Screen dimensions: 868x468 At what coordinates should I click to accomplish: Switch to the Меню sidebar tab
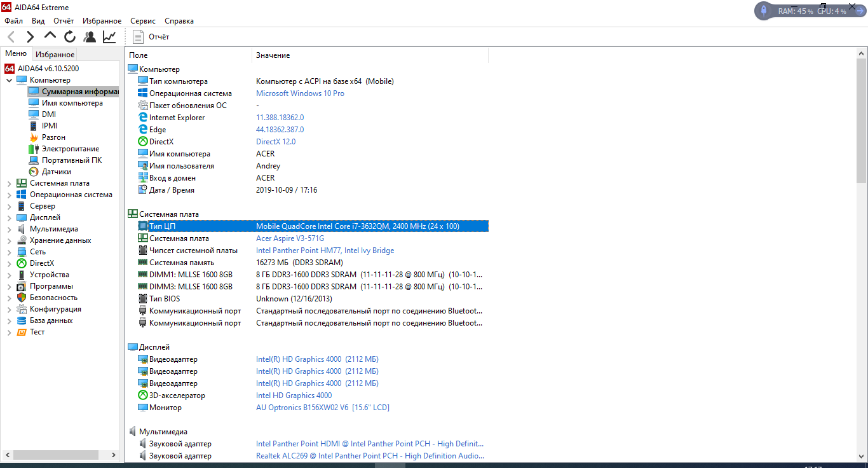[x=16, y=54]
